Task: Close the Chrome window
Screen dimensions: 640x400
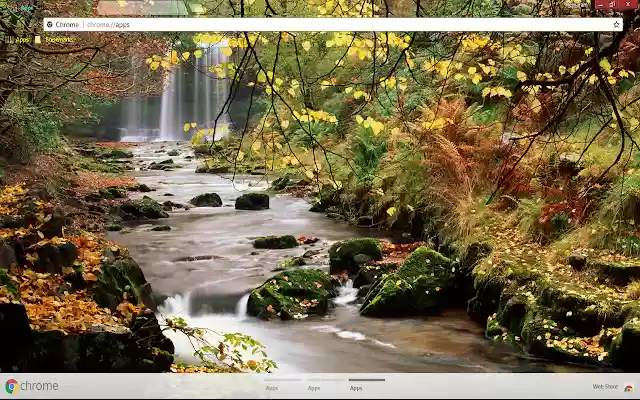Action: (629, 4)
